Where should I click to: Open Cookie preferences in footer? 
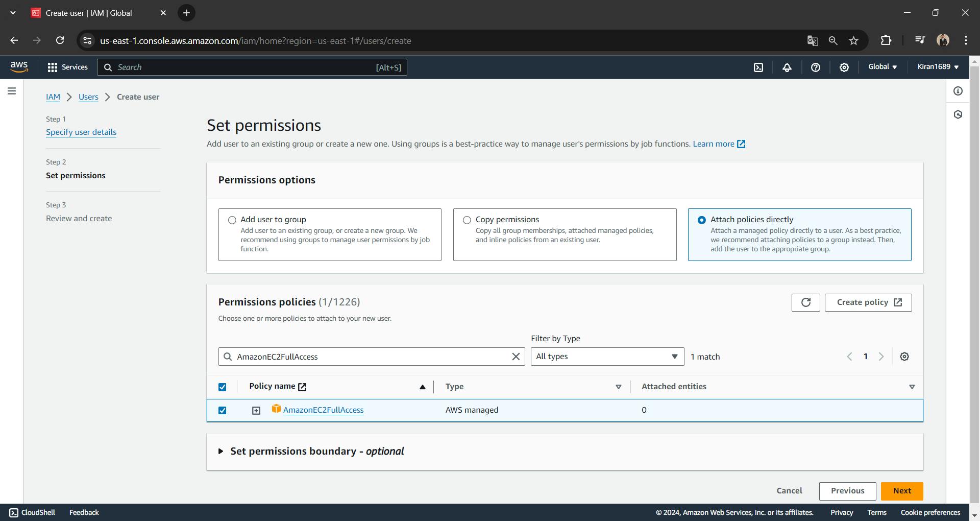(930, 512)
